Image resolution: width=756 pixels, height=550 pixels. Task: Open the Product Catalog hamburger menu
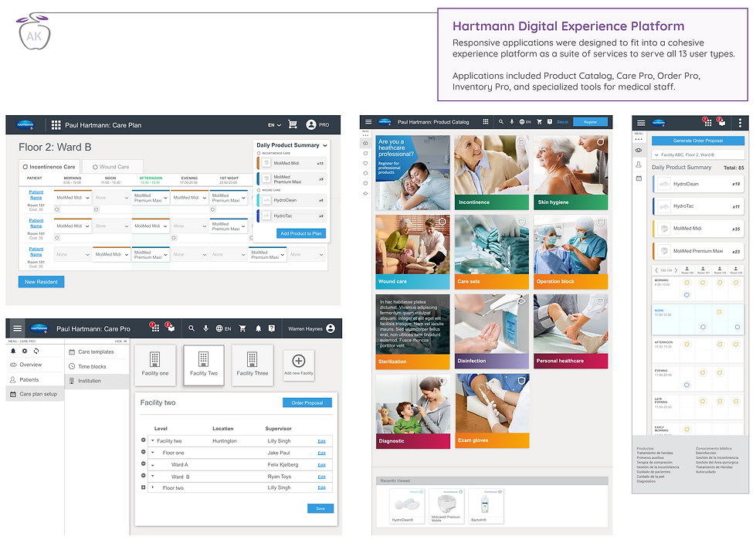(368, 122)
